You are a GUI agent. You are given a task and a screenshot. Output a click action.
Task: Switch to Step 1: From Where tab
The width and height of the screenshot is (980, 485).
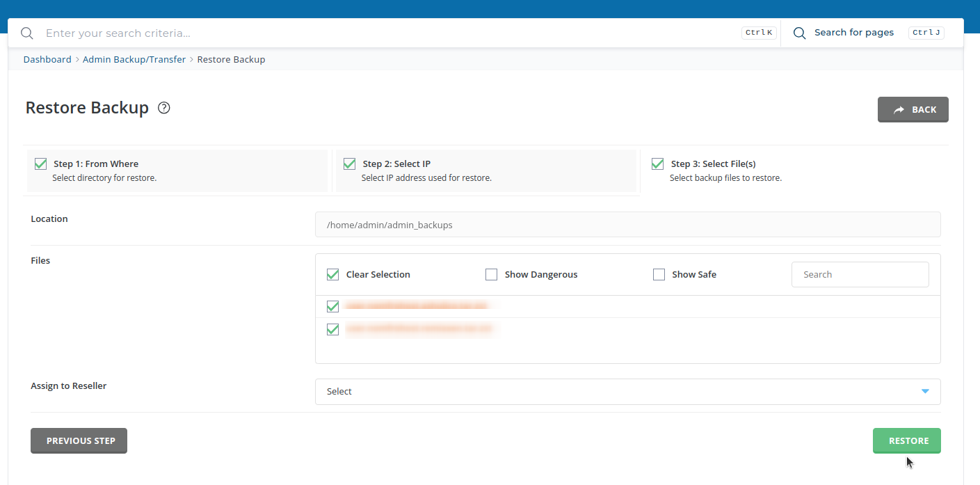click(x=177, y=170)
